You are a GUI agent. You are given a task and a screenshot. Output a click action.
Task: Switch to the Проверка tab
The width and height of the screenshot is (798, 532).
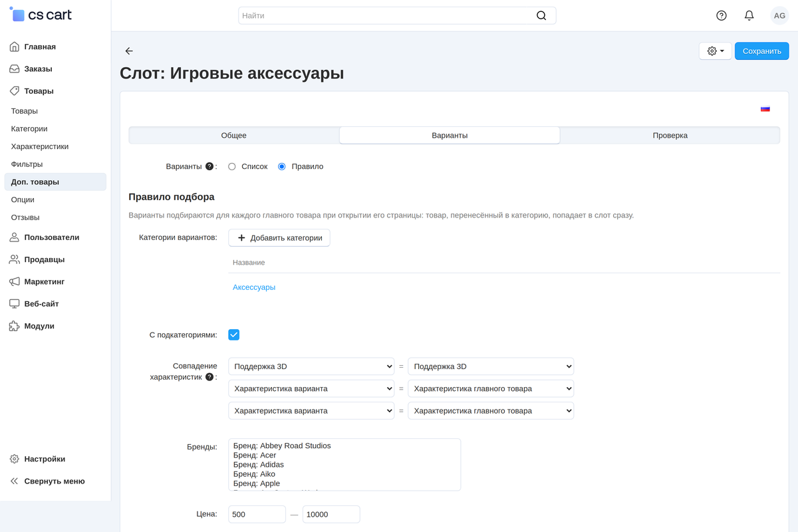click(x=670, y=135)
